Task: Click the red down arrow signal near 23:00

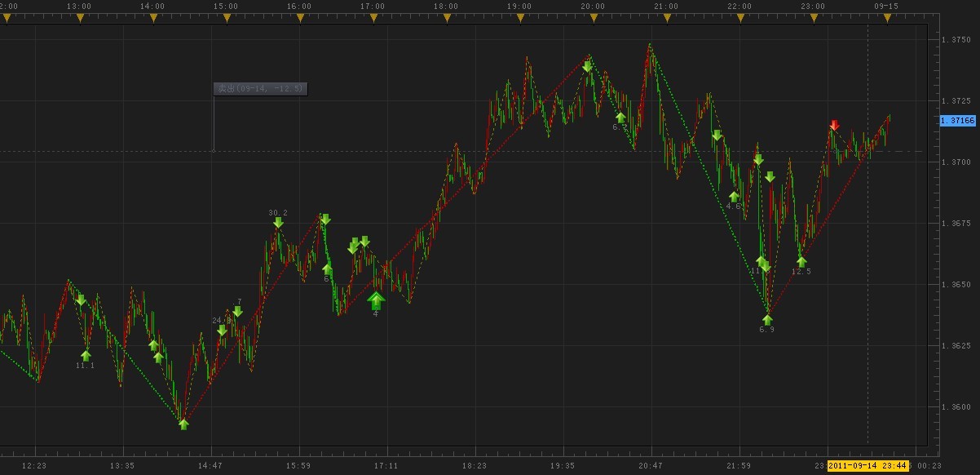Action: tap(834, 125)
